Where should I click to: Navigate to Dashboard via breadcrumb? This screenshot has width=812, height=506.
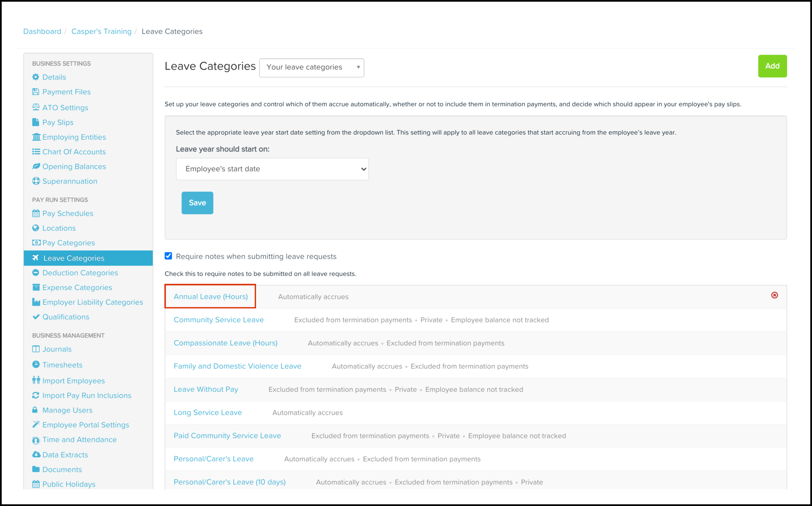(42, 31)
